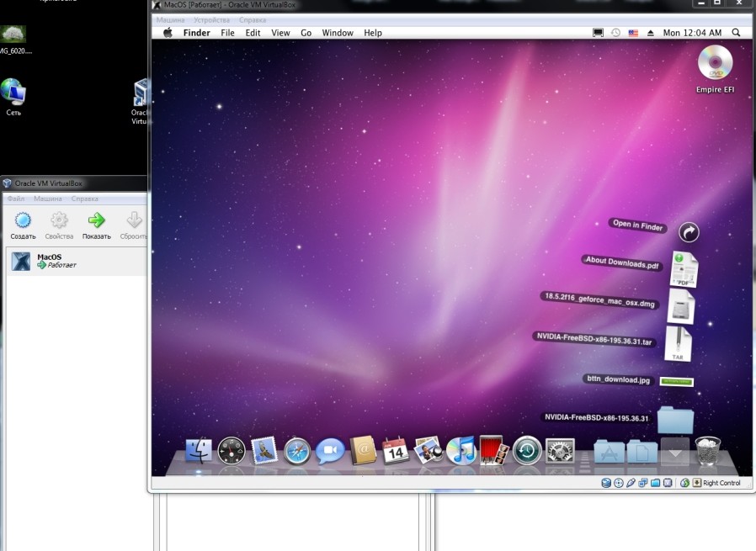Screen dimensions: 756x551
Task: Open Photo Booth in the dock
Action: point(494,450)
